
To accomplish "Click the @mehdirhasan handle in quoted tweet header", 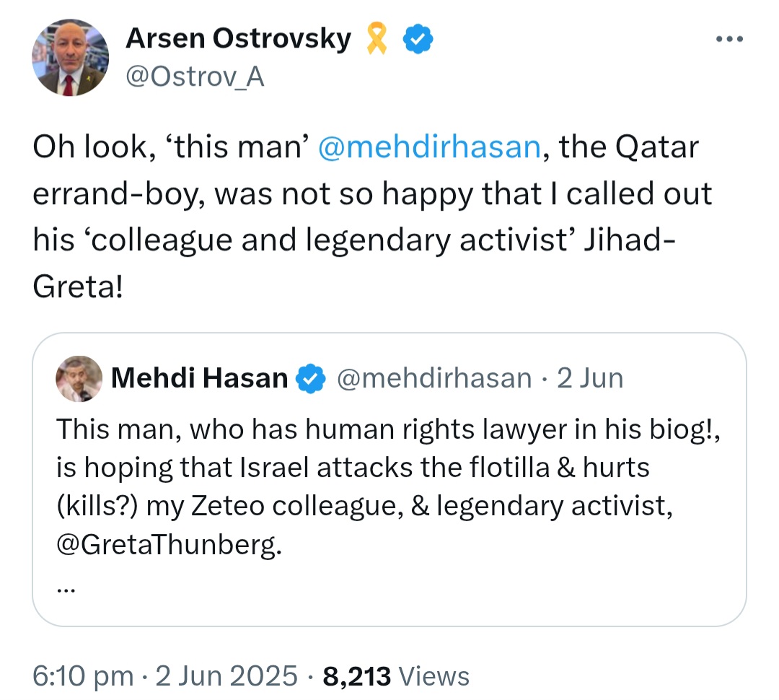I will (x=434, y=378).
